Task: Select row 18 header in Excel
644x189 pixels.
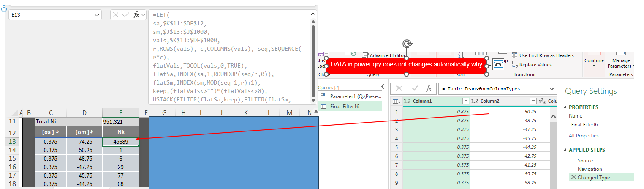Action: (x=12, y=184)
